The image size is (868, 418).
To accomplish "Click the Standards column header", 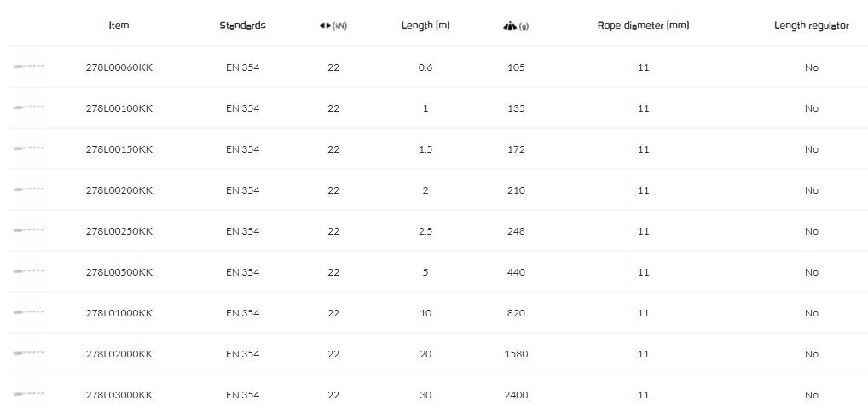I will (242, 26).
